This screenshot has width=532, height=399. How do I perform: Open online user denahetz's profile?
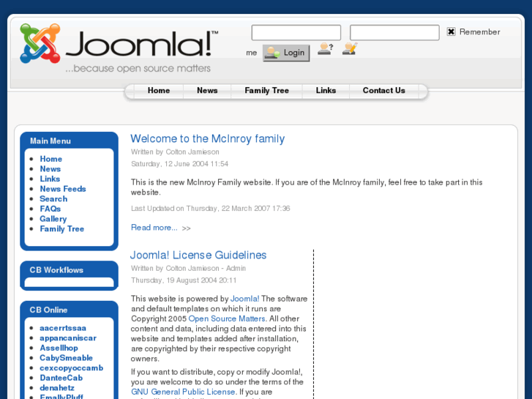57,388
